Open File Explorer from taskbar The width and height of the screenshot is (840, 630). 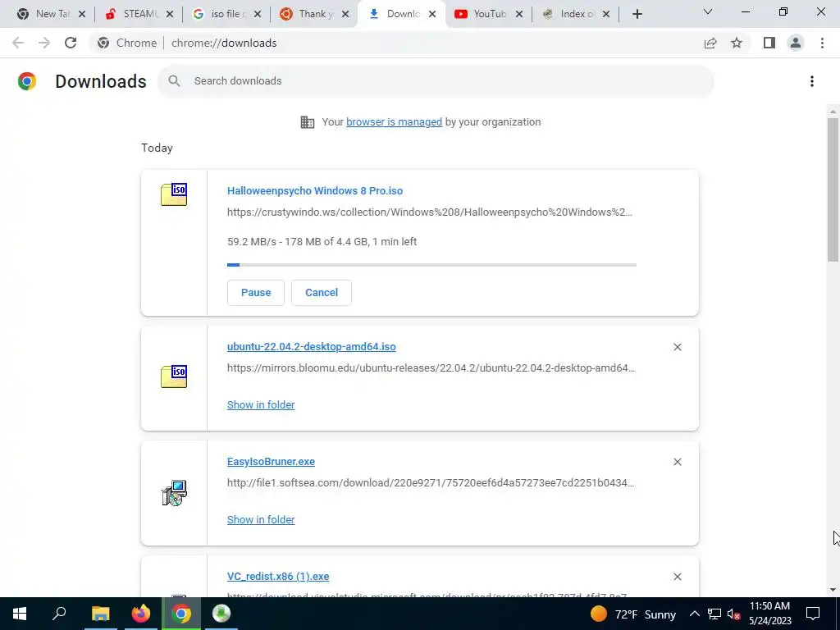[x=100, y=614]
